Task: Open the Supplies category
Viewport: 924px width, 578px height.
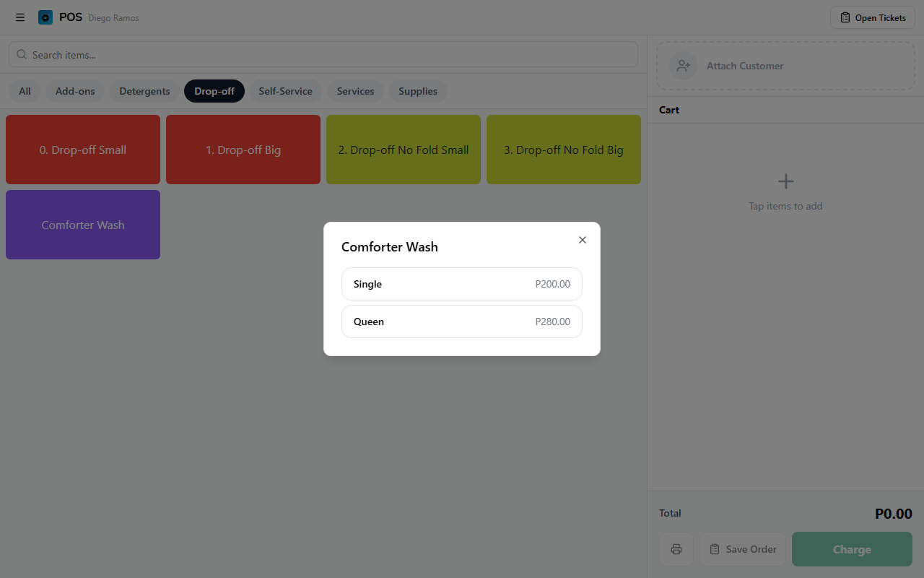Action: pos(417,91)
